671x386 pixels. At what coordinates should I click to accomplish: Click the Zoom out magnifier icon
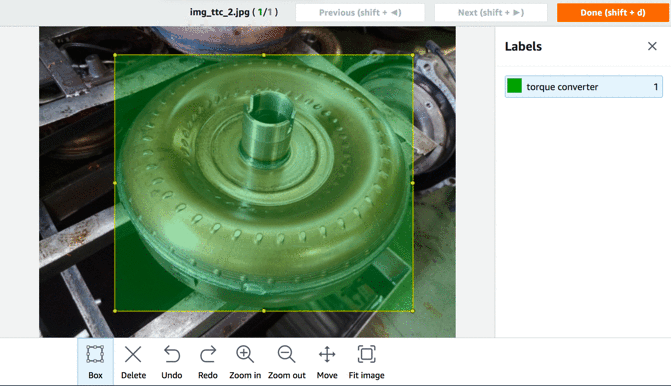(x=286, y=355)
